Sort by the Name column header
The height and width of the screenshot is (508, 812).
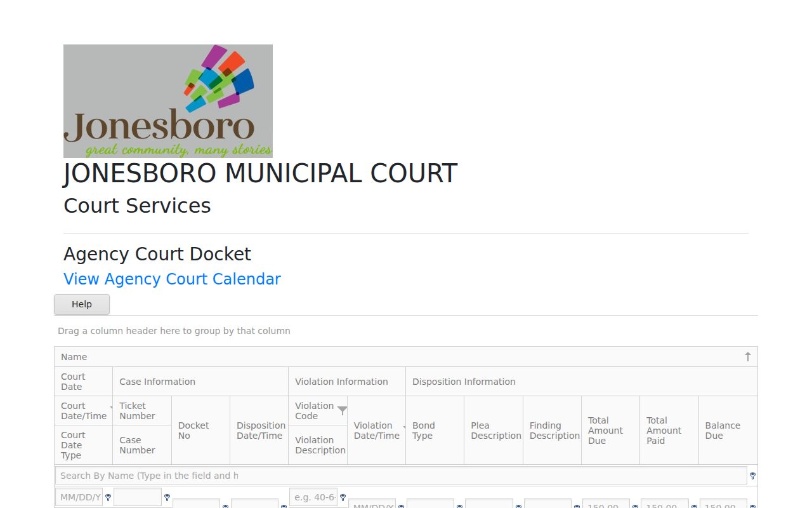pos(406,357)
